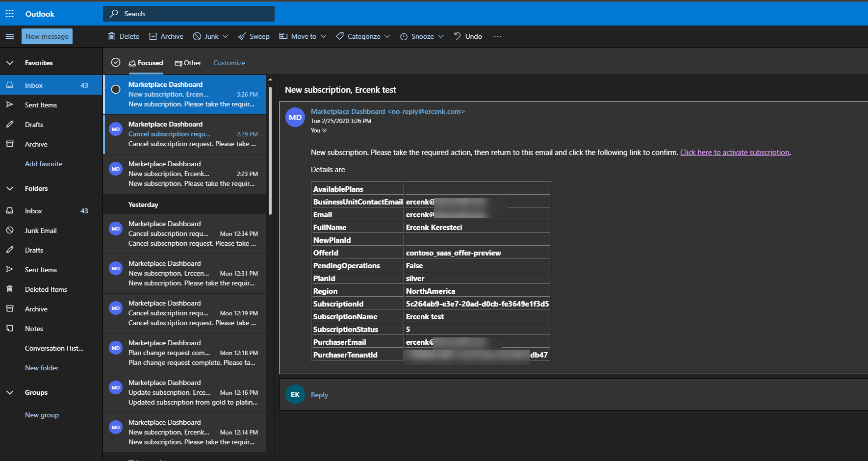Click the Outlook brand title
Screen dimensions: 868x461
[40, 14]
